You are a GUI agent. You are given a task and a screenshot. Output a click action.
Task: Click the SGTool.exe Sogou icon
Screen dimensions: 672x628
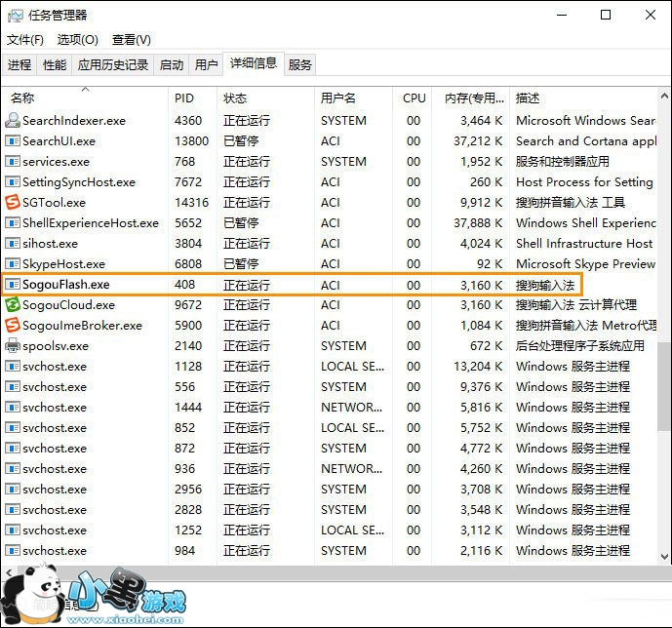point(13,202)
